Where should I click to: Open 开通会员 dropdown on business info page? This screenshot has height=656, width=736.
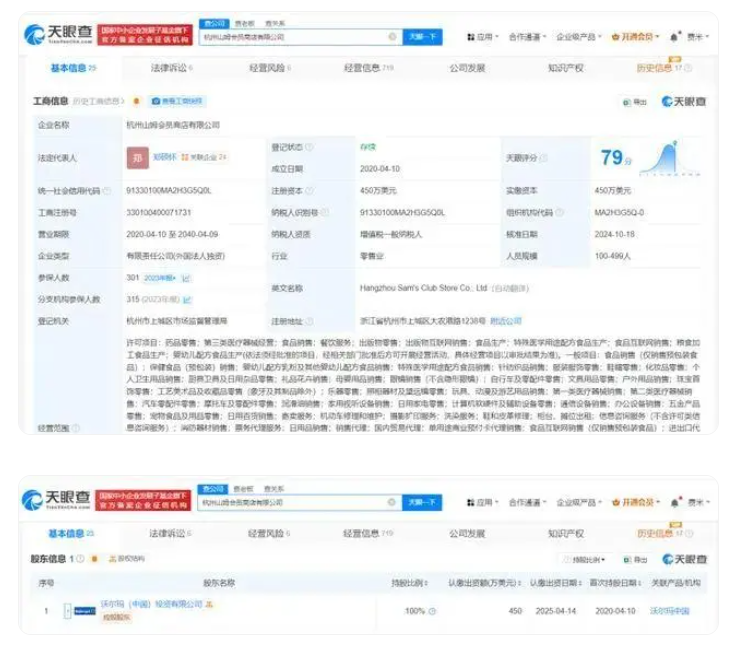(636, 37)
